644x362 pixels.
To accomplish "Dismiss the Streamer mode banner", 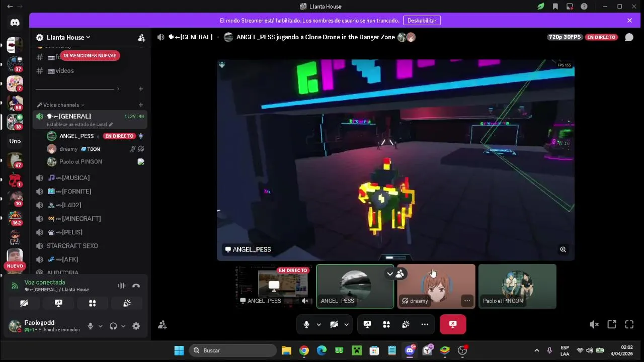I will (x=629, y=21).
